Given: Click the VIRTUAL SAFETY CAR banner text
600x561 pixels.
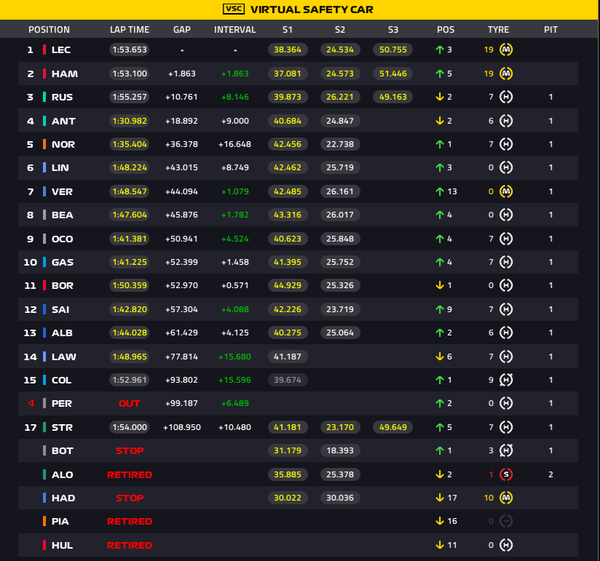Looking at the screenshot, I should click(311, 9).
